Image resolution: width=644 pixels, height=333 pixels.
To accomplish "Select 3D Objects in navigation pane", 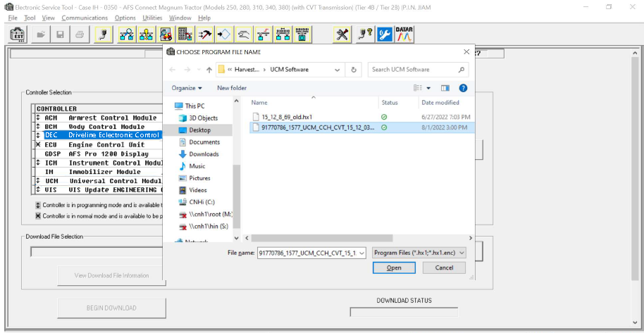I will pos(204,118).
